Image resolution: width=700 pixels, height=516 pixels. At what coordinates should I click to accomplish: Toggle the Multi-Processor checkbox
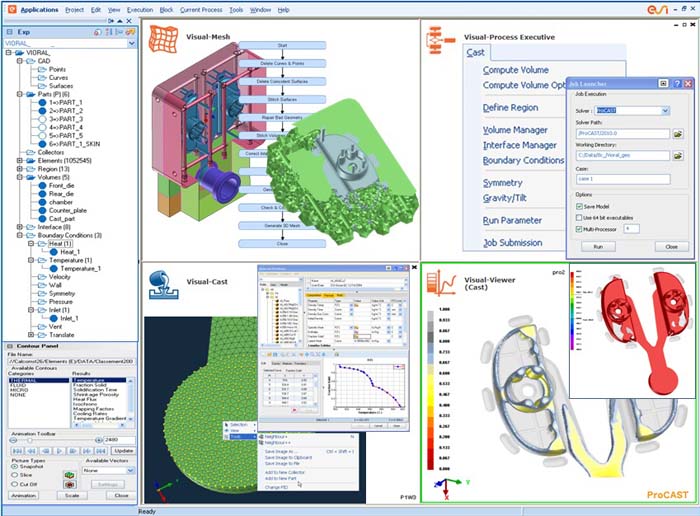tap(579, 229)
